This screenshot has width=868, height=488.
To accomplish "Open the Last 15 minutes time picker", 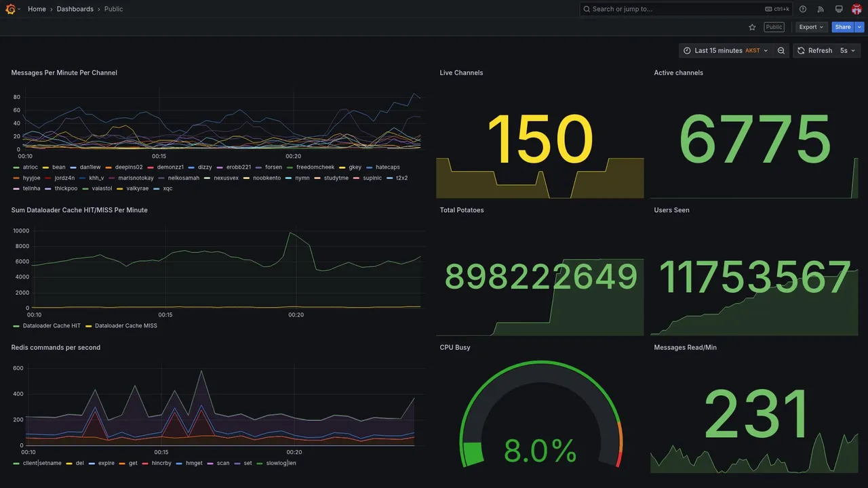I will (x=726, y=51).
